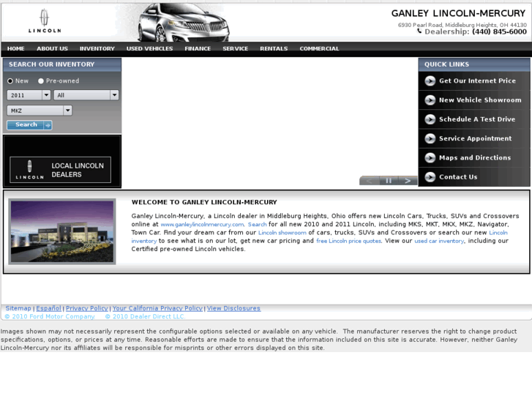Screen dimensions: 532x399
Task: Open the Service menu
Action: pos(236,48)
